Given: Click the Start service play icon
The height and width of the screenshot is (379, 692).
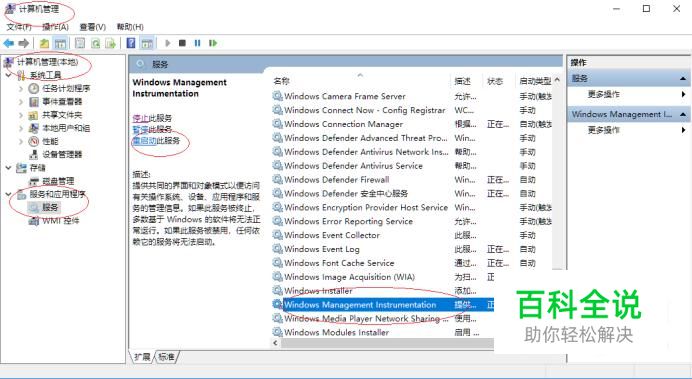Looking at the screenshot, I should 167,43.
